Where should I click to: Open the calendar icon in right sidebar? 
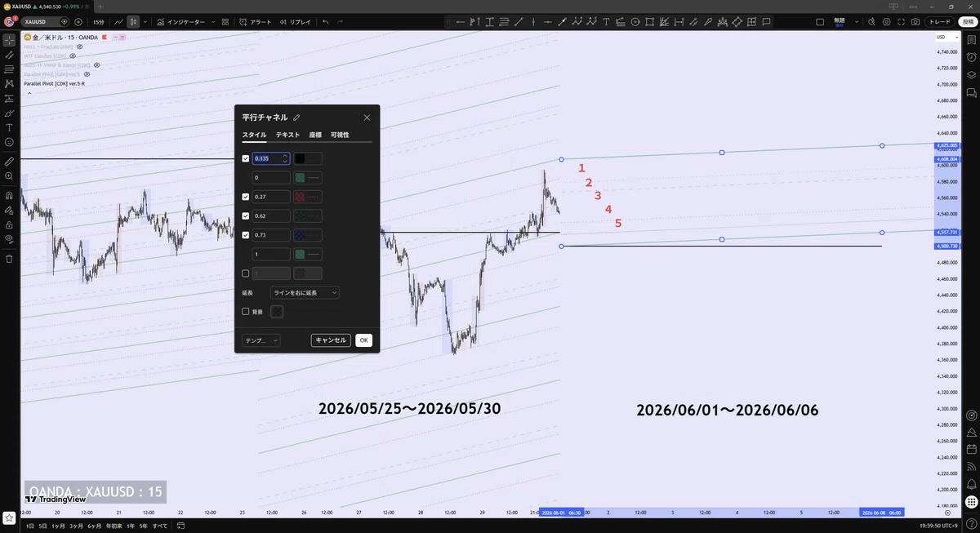coord(971,449)
